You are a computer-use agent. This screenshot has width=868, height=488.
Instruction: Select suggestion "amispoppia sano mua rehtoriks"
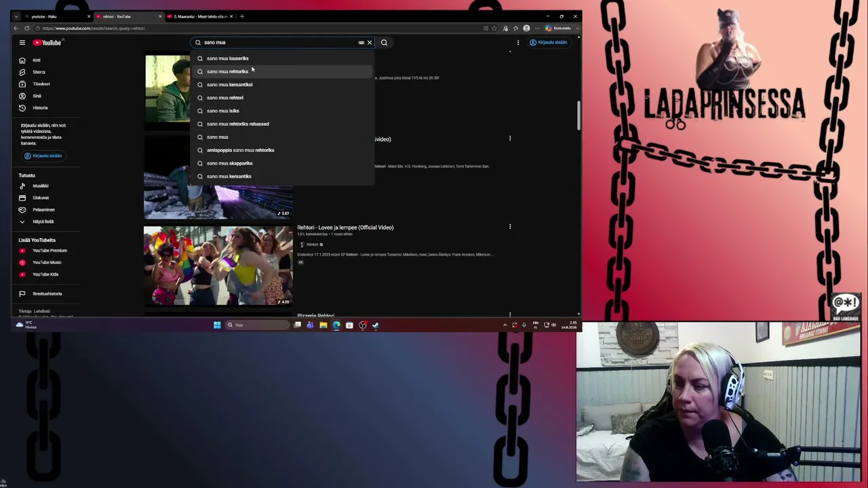tap(282, 150)
